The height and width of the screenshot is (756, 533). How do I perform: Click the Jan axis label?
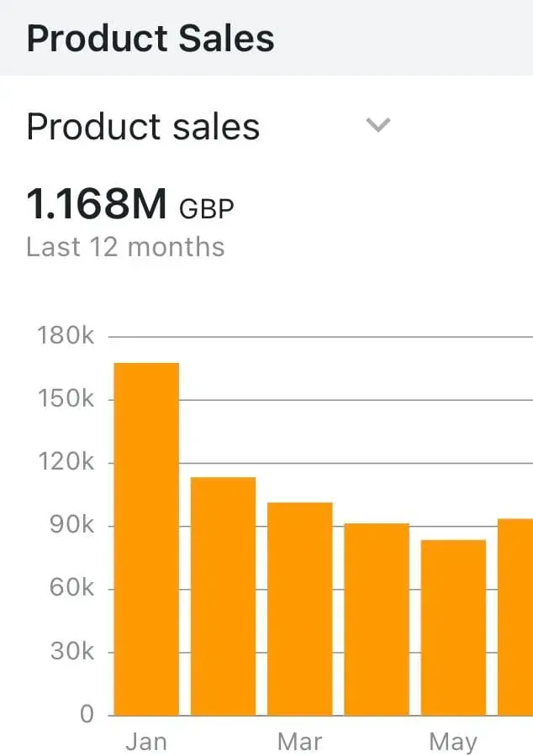coord(146,742)
